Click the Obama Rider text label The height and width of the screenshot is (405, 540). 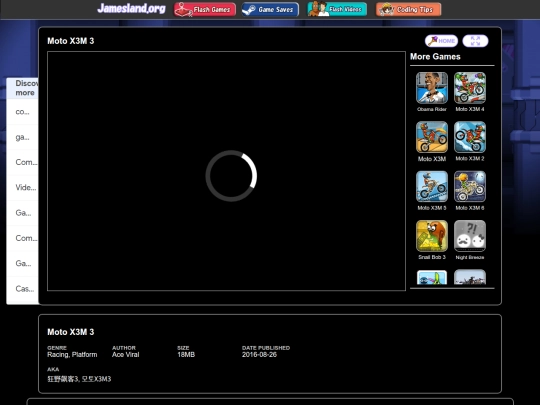(432, 109)
